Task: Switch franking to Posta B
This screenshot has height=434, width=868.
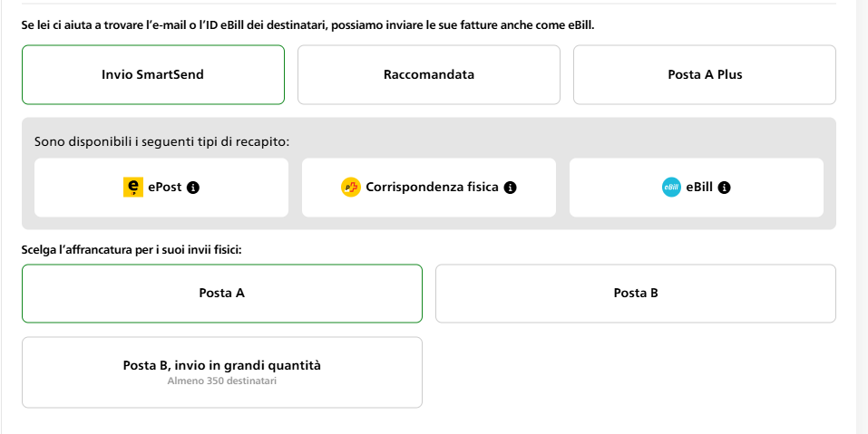Action: pos(635,293)
